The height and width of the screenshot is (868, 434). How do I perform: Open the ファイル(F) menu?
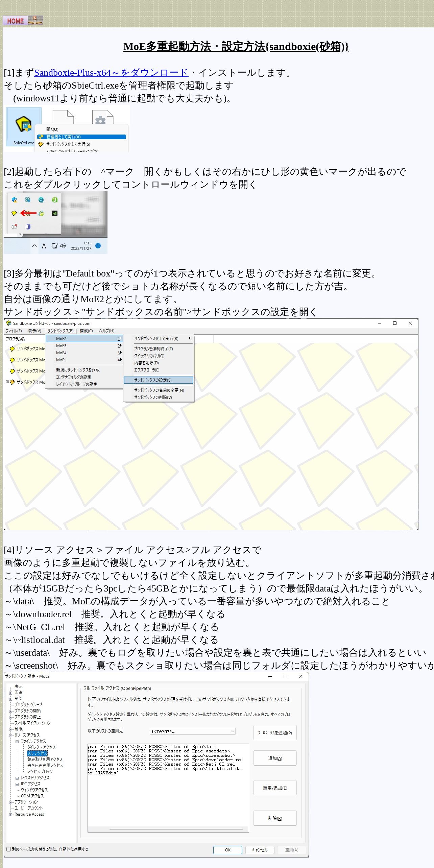click(x=14, y=331)
